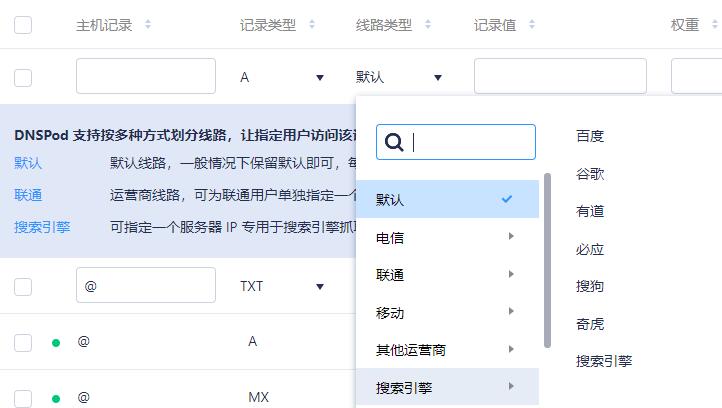722x408 pixels.
Task: Click the 搜索引擎 link in help panel
Action: 42,227
